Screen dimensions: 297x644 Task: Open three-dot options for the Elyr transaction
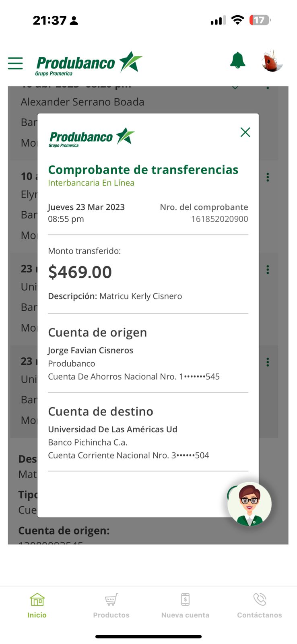tap(268, 177)
